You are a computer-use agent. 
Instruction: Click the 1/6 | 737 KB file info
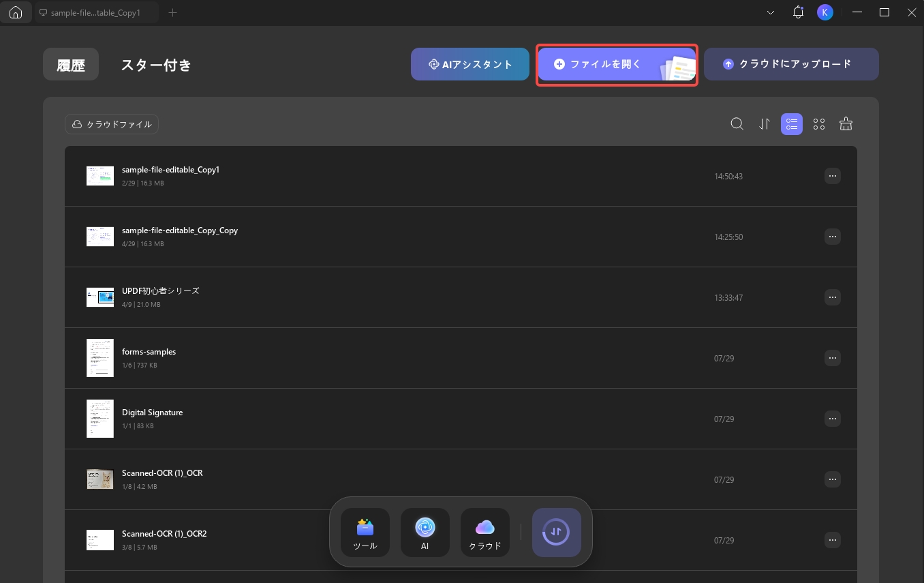139,365
